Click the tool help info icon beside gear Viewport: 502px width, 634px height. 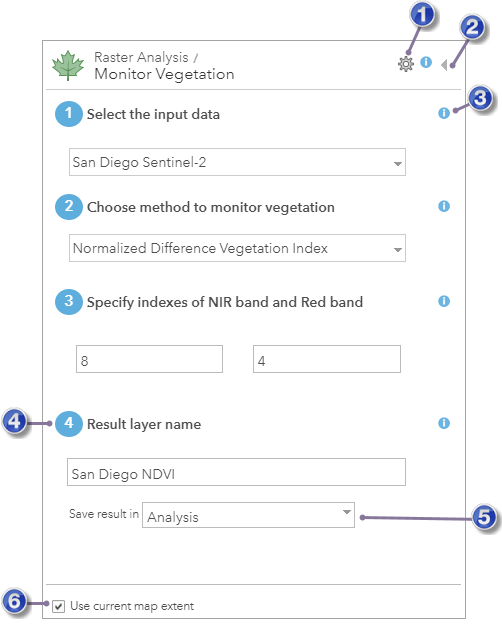[426, 62]
